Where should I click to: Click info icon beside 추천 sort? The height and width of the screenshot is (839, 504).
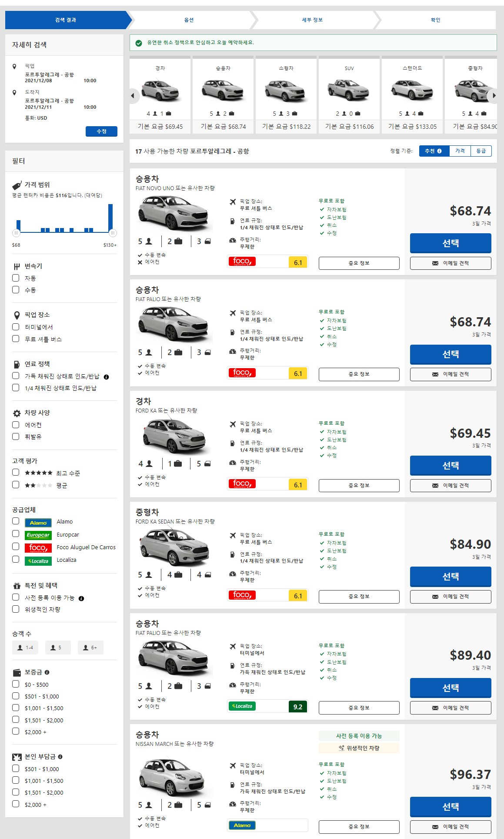click(x=439, y=151)
